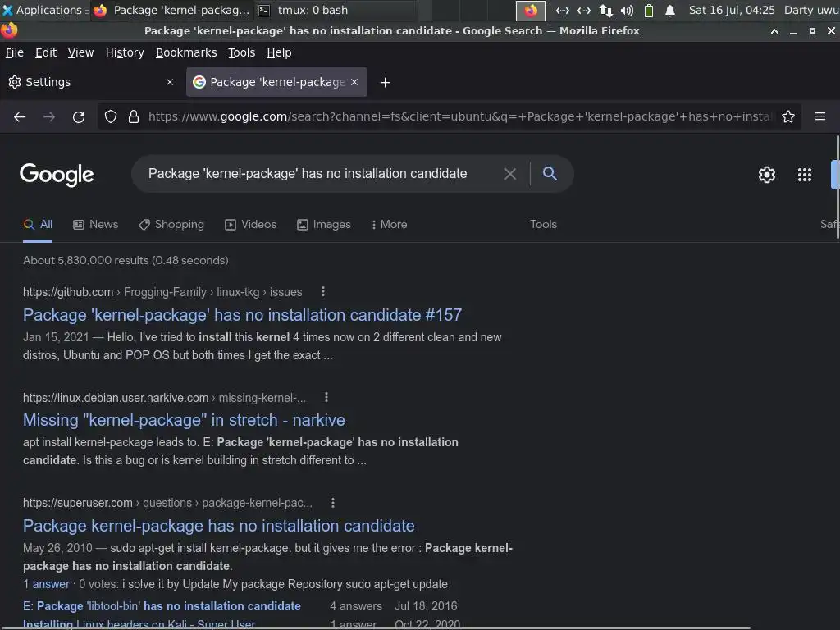
Task: Close the Package 'kernel-package' tab
Action: click(354, 82)
